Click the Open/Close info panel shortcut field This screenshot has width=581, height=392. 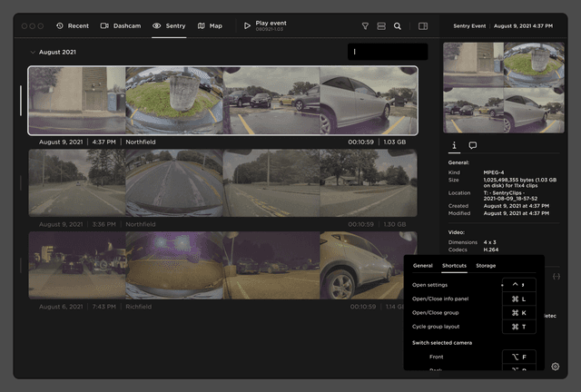519,299
